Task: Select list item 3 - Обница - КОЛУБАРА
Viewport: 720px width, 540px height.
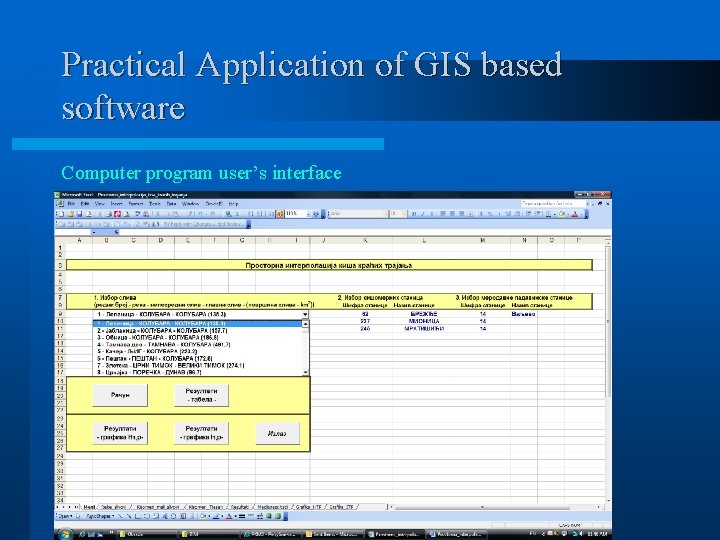Action: (197, 338)
